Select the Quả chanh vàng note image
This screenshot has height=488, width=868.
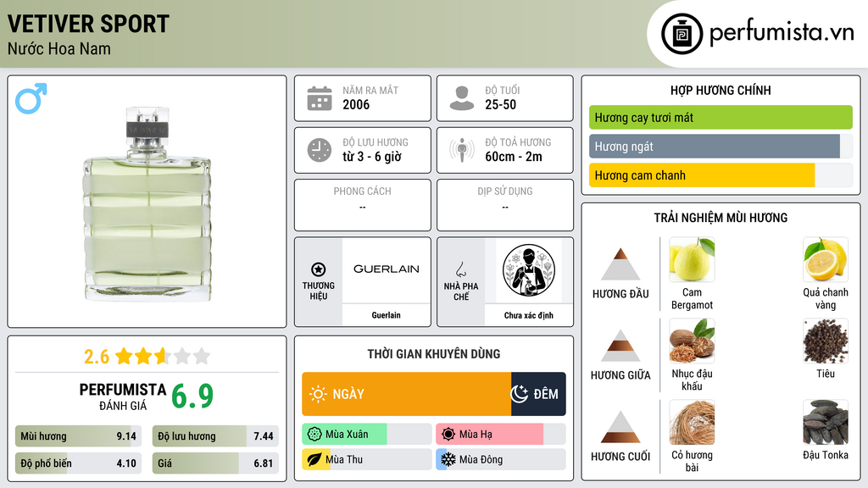coord(826,259)
